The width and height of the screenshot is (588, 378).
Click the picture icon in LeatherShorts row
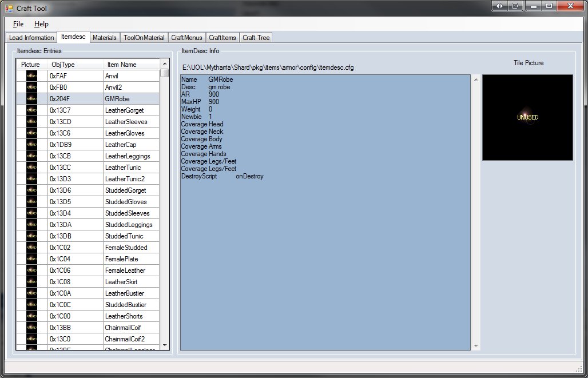pyautogui.click(x=31, y=316)
